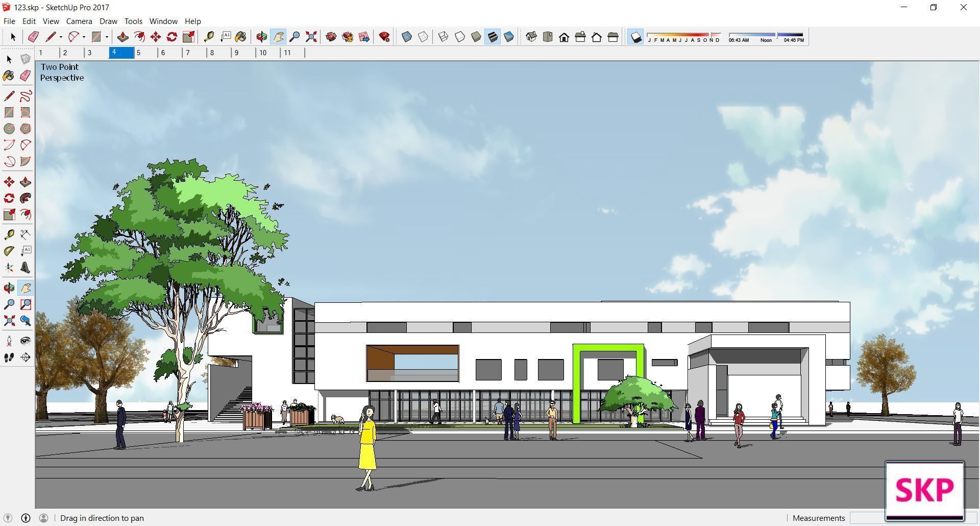Select the Position Camera tool
Image resolution: width=980 pixels, height=526 pixels.
tap(9, 341)
